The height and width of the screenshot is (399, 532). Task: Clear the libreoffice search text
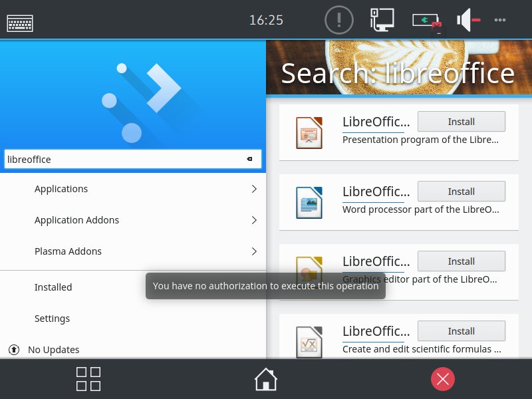pos(250,159)
